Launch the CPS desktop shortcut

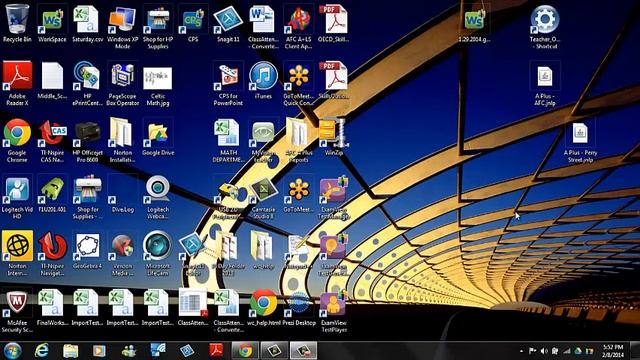pos(193,23)
